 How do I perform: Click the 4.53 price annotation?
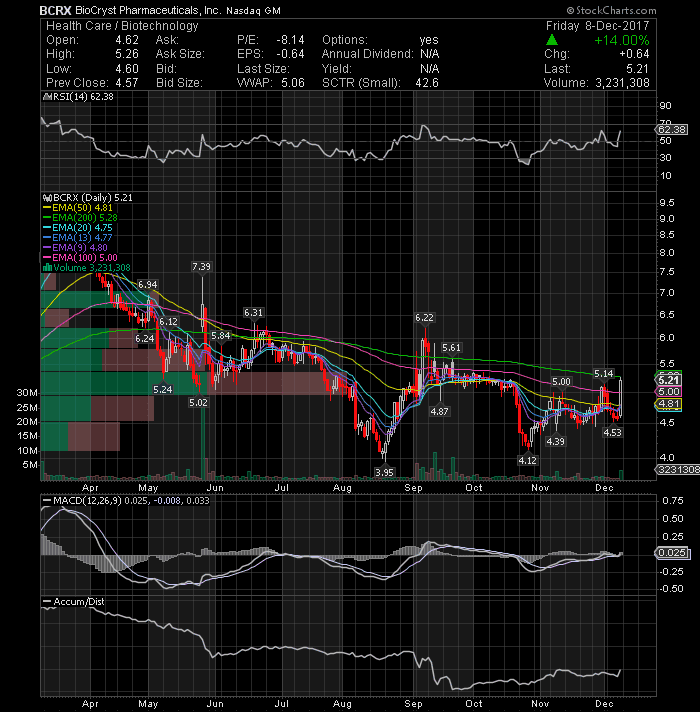tap(612, 433)
